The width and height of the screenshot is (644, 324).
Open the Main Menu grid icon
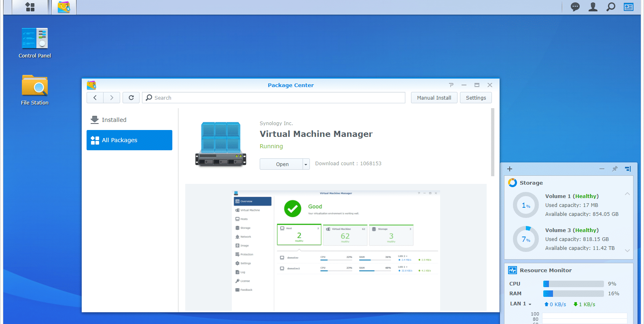pos(30,7)
